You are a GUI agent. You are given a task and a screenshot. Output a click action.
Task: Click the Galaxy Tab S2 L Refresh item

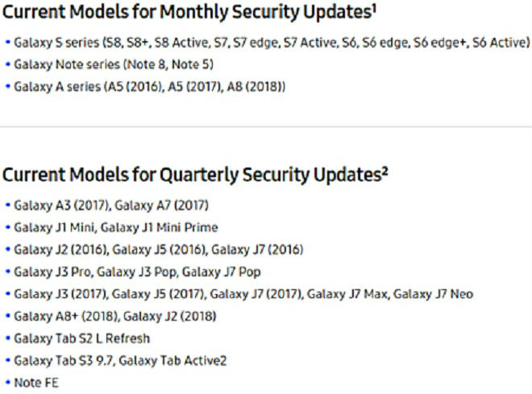[x=82, y=338]
